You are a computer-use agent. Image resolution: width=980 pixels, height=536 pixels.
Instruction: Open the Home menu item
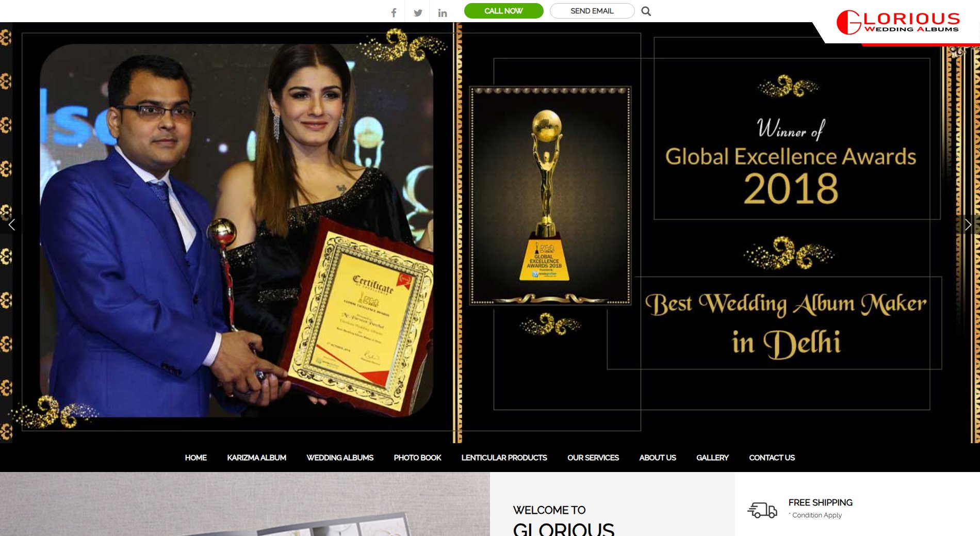coord(195,458)
